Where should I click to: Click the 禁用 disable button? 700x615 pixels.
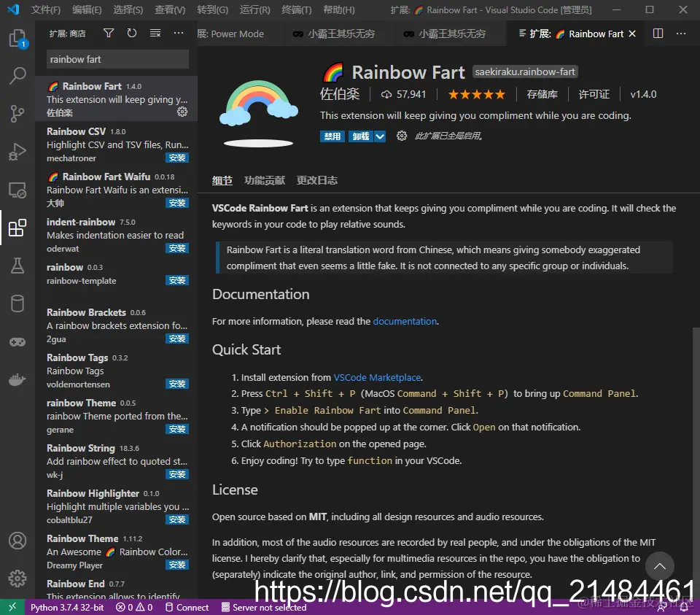click(332, 136)
